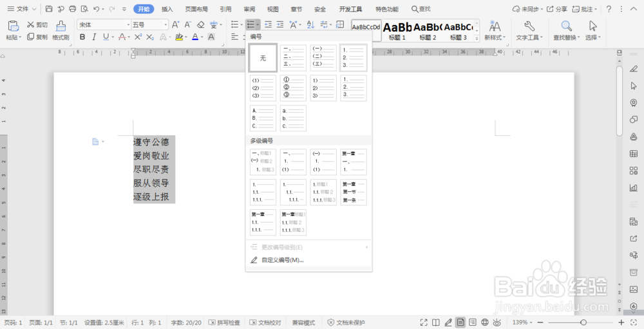Click the vertical scrollbar of document
Screen dimensions: 644x329
(x=620, y=100)
